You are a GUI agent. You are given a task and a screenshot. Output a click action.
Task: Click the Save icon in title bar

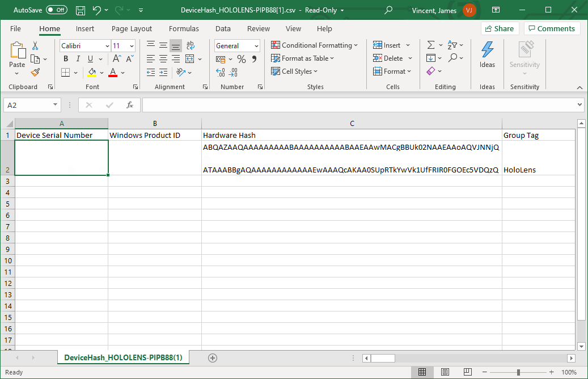(x=81, y=10)
